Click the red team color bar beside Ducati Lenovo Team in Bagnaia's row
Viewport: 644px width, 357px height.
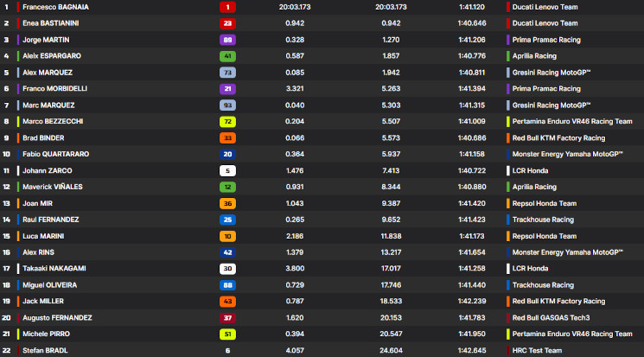point(507,7)
